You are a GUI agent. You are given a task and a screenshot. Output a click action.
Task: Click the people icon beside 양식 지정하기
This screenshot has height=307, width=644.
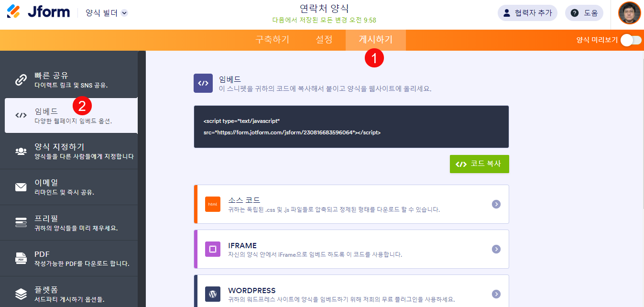tap(21, 151)
